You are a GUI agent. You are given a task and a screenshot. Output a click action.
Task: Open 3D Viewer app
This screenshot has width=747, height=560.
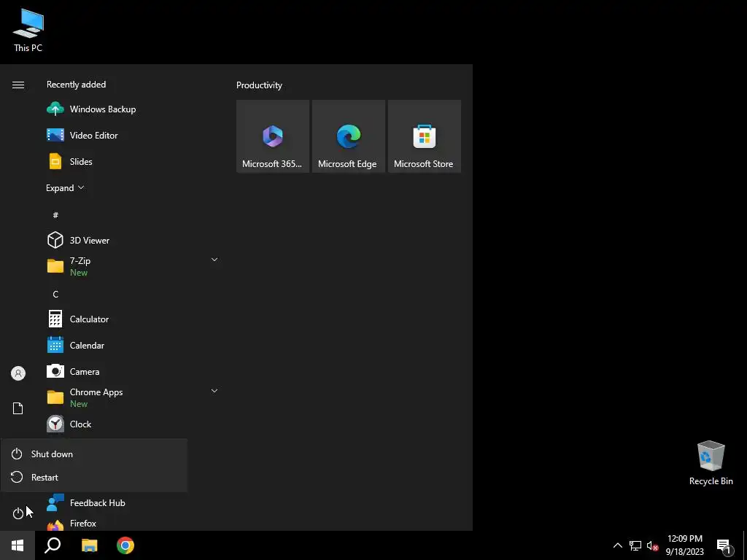133,240
